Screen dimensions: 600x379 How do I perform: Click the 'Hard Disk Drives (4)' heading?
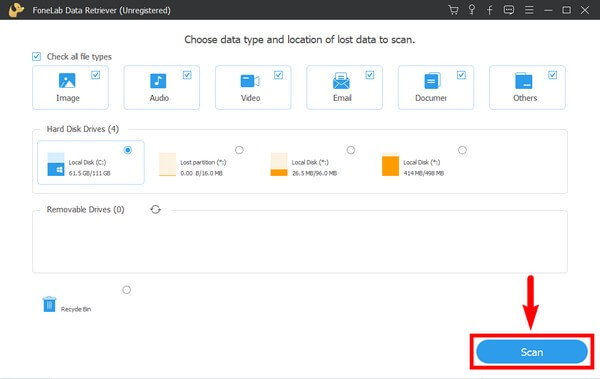point(83,129)
